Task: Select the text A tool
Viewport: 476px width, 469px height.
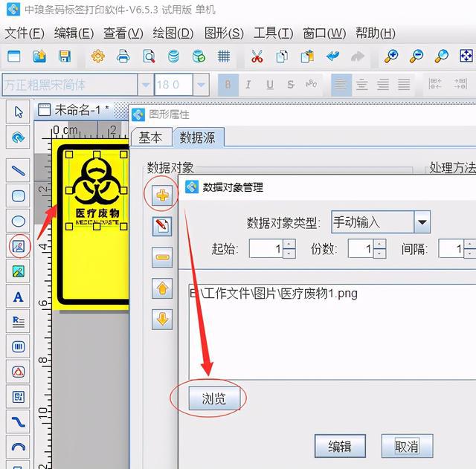Action: point(18,297)
